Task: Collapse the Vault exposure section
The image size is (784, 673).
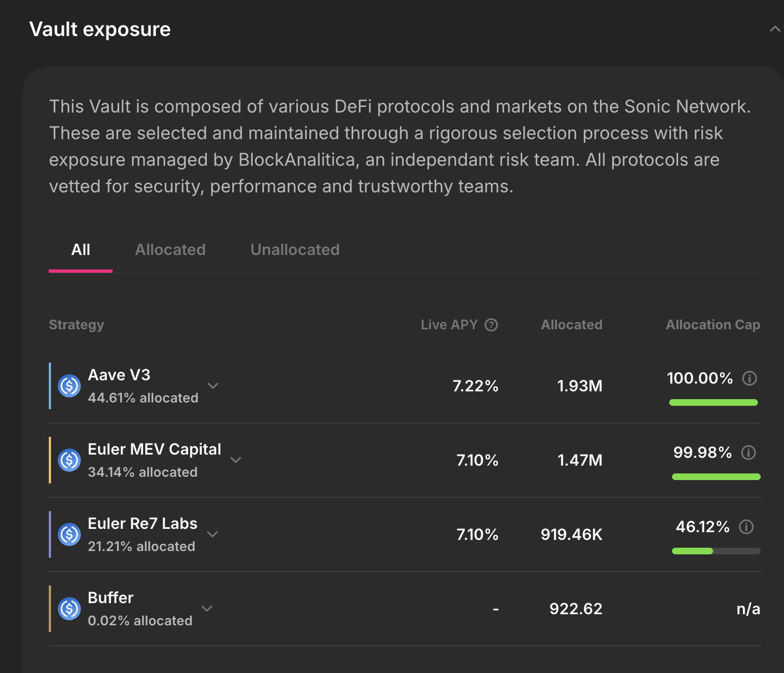Action: tap(775, 29)
